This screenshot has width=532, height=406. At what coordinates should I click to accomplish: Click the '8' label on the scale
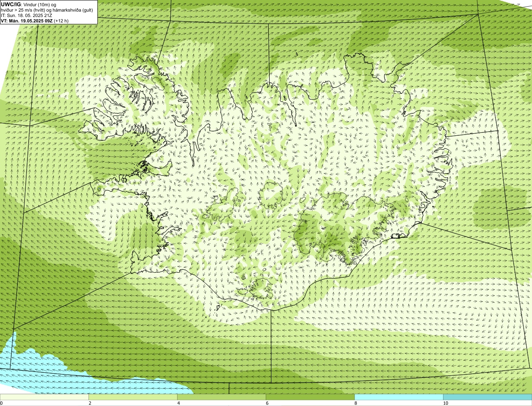pyautogui.click(x=355, y=403)
